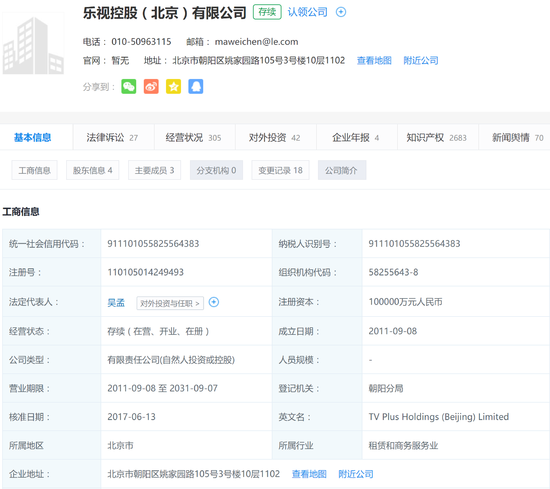Screen dimensions: 550x489
Task: Switch to 法律诉讼 tab
Action: pyautogui.click(x=113, y=138)
